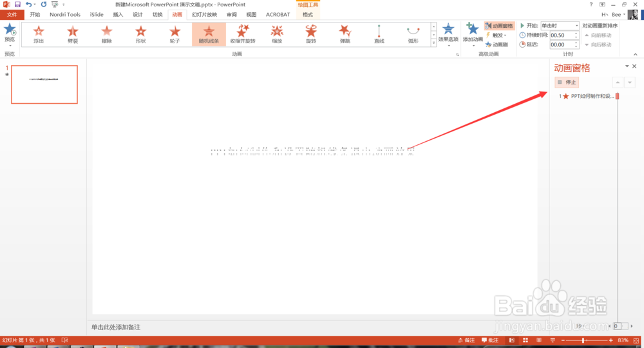Click the Undo icon in quick access toolbar
Image resolution: width=644 pixels, height=348 pixels.
[x=28, y=4]
